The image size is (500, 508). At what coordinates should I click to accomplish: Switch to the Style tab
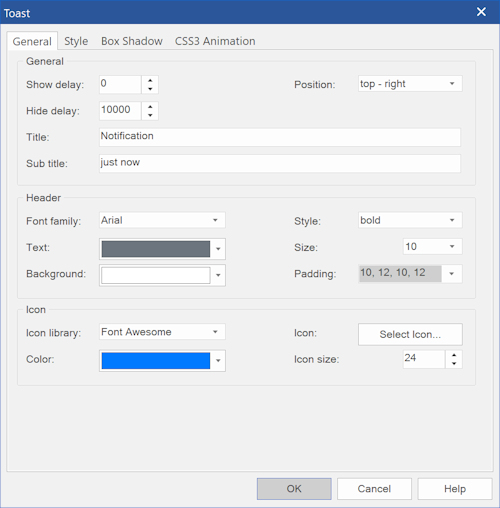[76, 41]
